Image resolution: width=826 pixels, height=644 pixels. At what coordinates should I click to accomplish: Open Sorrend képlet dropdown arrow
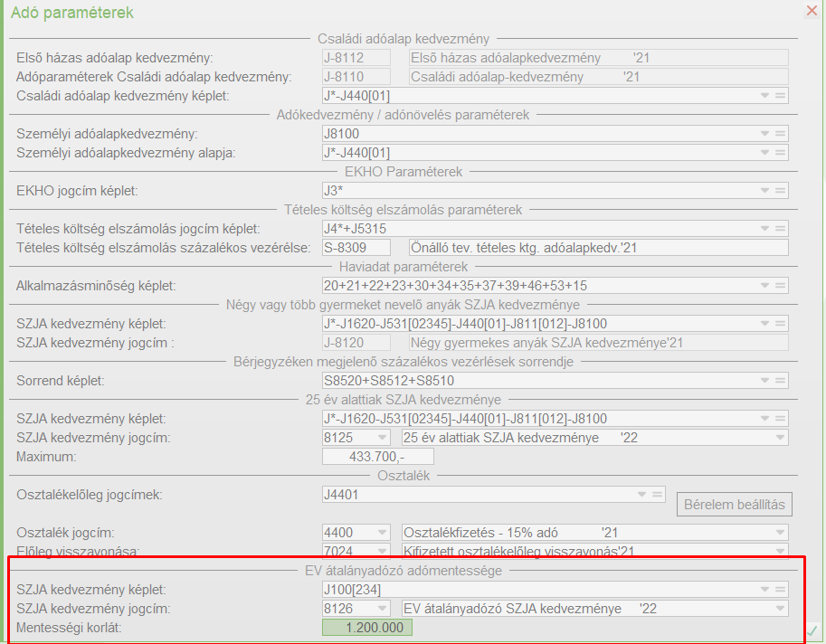(764, 380)
